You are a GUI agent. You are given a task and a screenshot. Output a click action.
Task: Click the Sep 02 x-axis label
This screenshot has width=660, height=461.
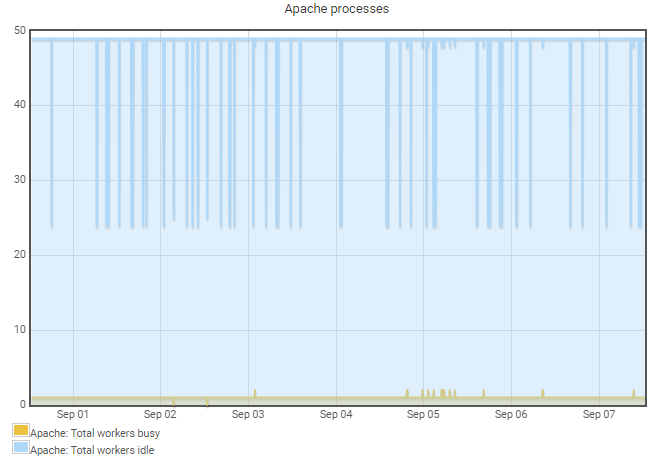[x=160, y=414]
